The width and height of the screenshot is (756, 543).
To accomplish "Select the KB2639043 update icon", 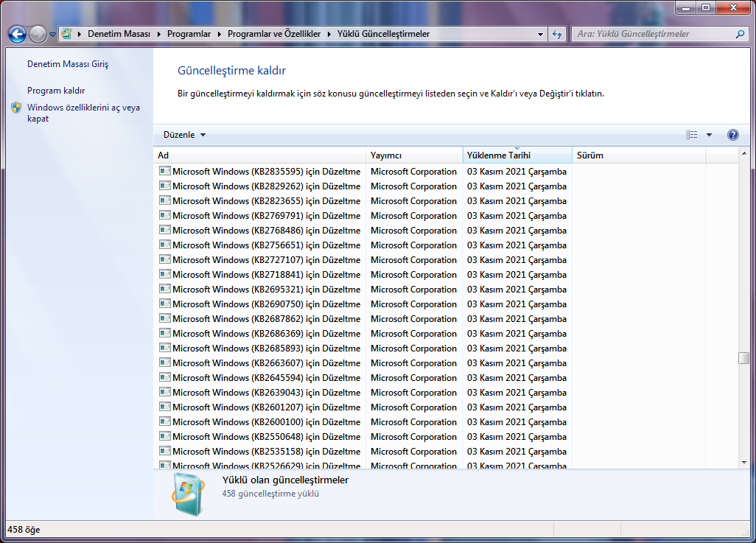I will [165, 392].
